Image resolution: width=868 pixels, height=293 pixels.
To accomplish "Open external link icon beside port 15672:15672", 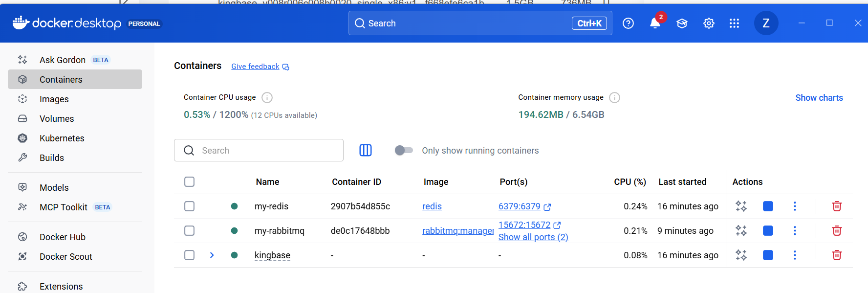I will click(x=557, y=225).
